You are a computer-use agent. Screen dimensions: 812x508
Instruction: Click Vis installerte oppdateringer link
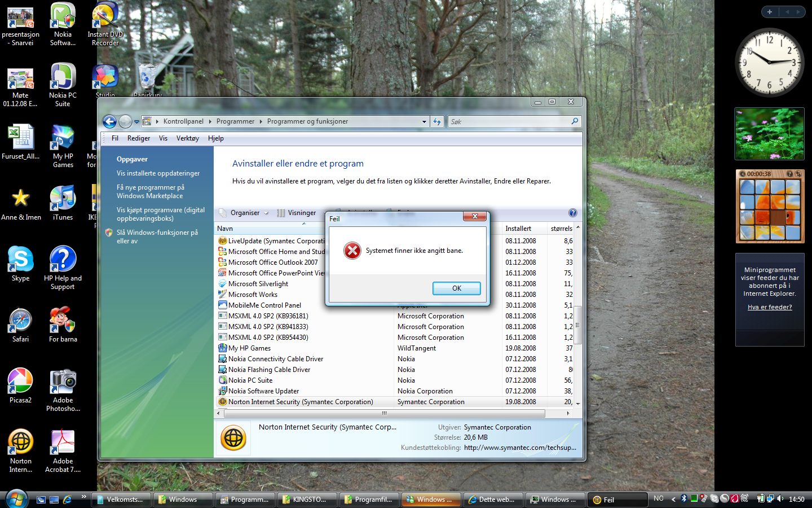click(158, 173)
